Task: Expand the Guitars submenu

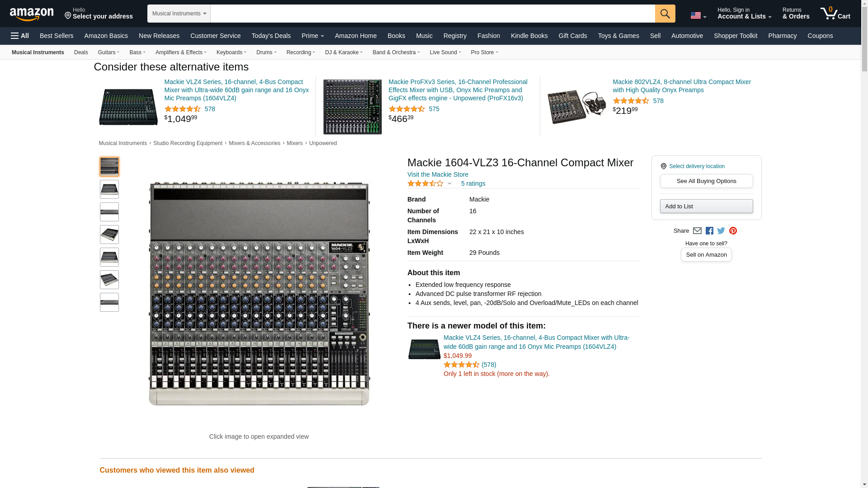Action: (108, 52)
